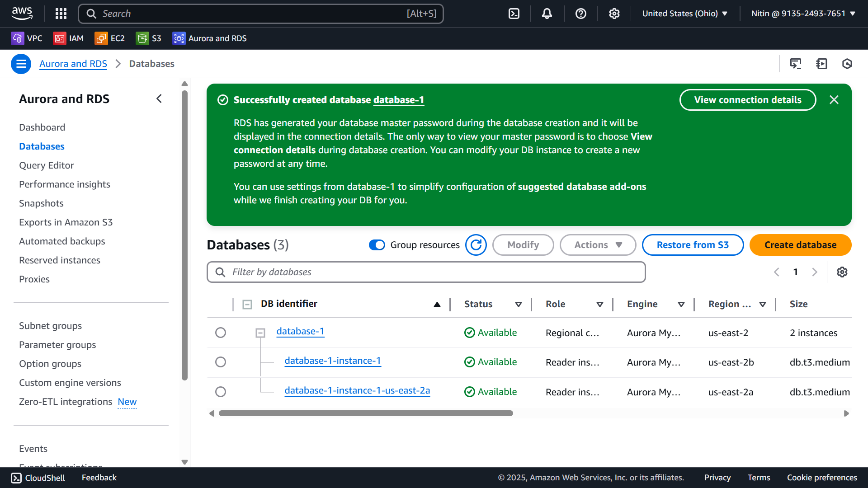Open the Actions dropdown
This screenshot has height=488, width=868.
point(598,245)
